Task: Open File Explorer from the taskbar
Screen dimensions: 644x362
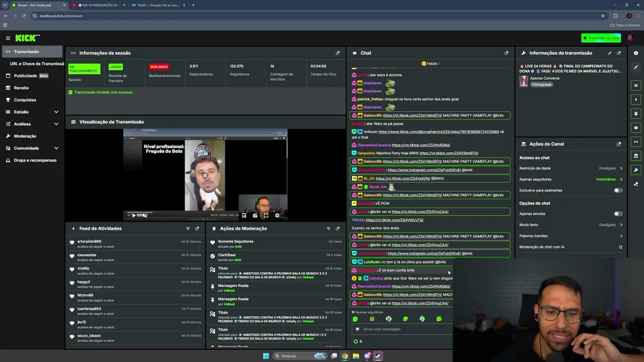Action: [x=356, y=356]
